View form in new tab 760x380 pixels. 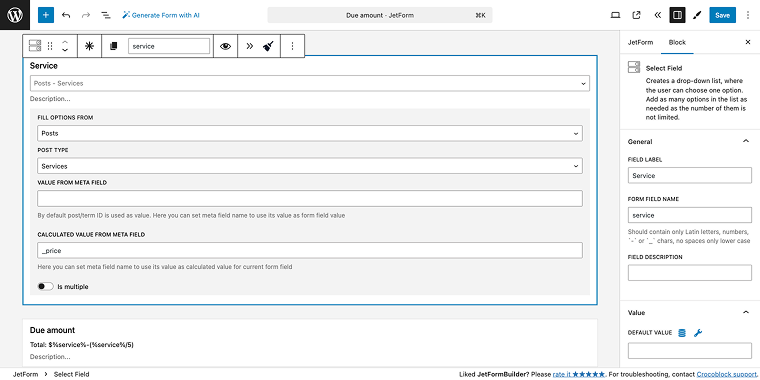coord(636,15)
